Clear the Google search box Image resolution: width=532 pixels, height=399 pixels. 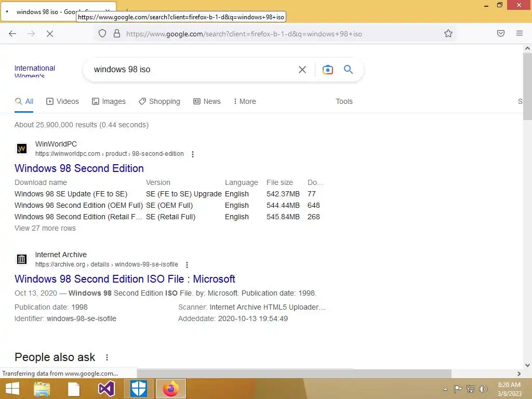click(x=302, y=70)
